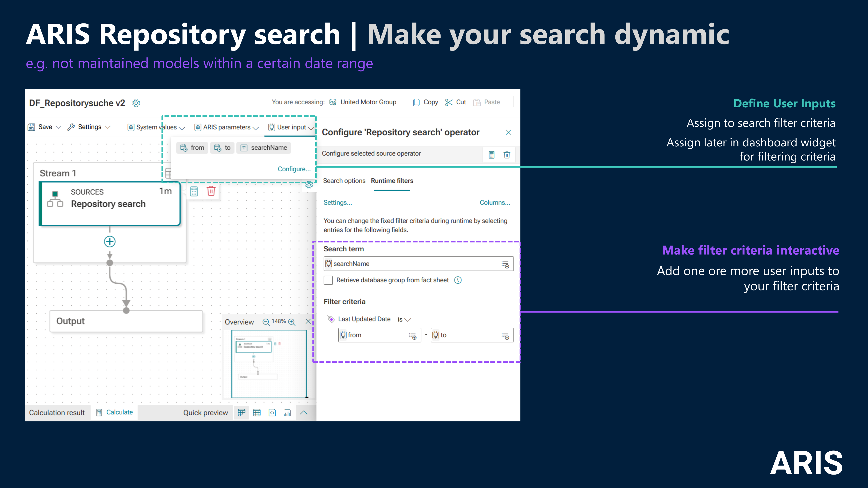Open the System values dropdown
This screenshot has width=868, height=488.
[x=156, y=127]
